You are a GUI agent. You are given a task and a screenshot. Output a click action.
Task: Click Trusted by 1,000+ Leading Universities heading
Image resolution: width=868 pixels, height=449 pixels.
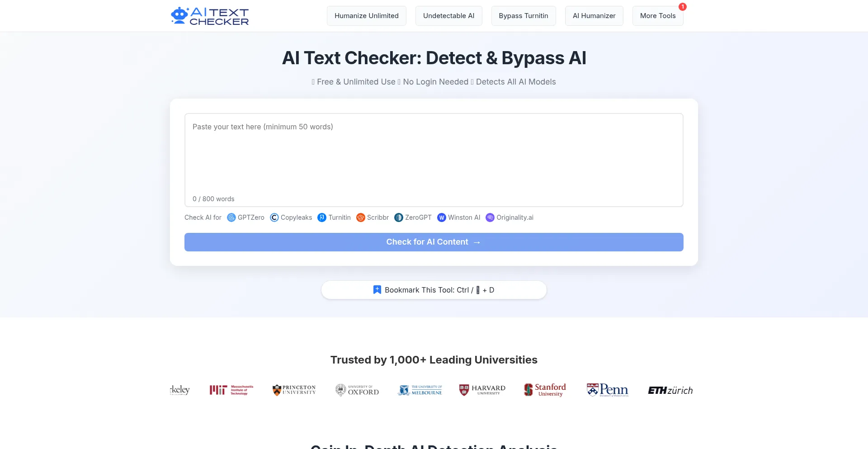click(434, 360)
